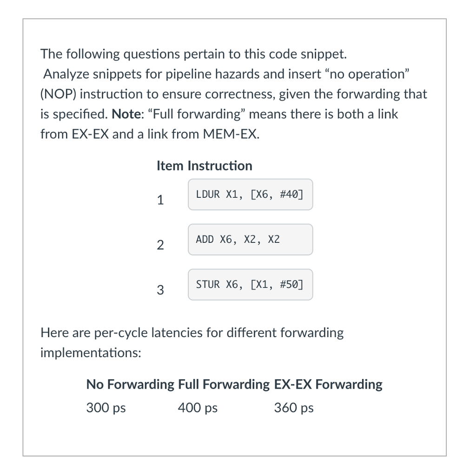Click the 360 ps latency value
This screenshot has height=469, width=476.
click(x=294, y=408)
